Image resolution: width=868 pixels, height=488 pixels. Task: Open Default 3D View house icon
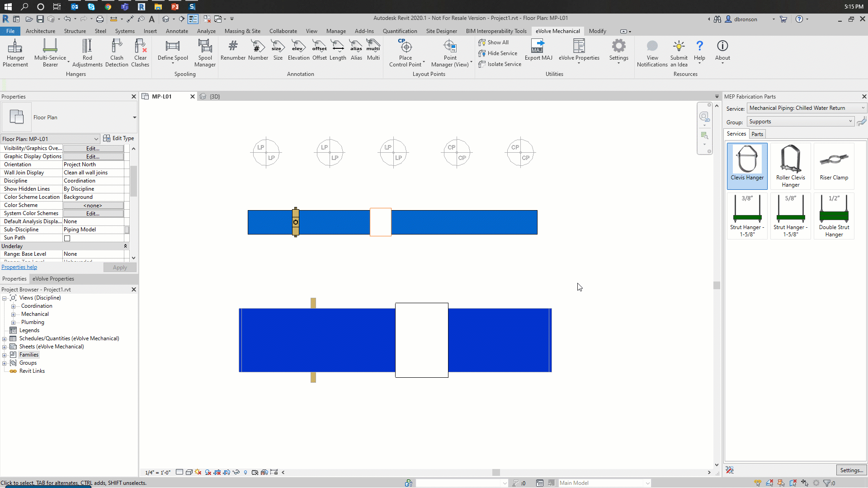click(166, 19)
